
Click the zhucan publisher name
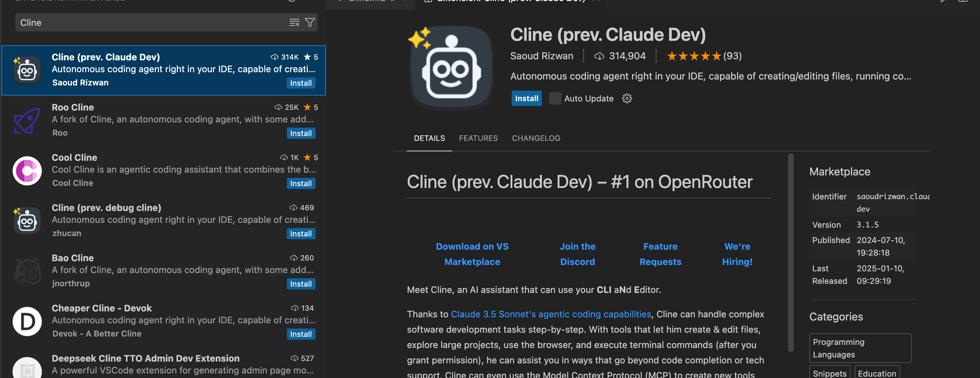67,233
